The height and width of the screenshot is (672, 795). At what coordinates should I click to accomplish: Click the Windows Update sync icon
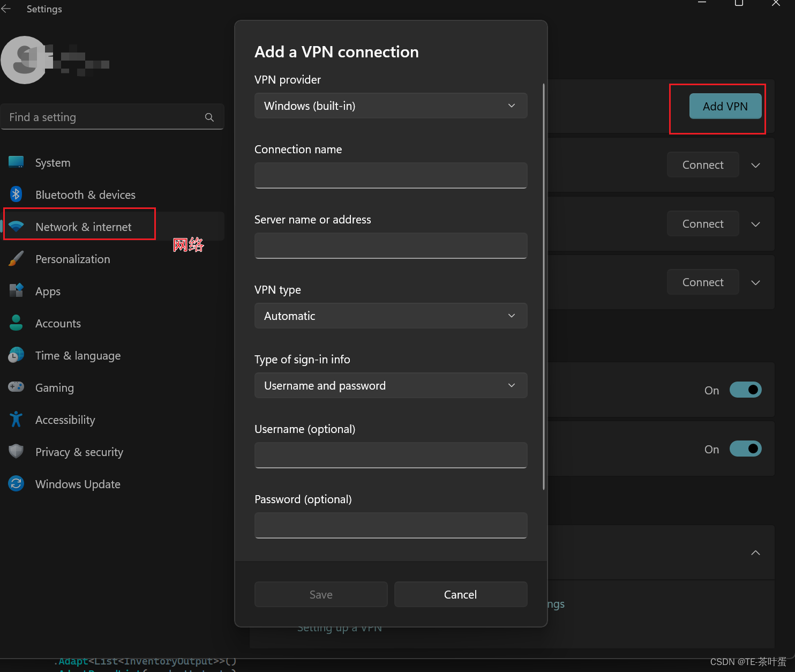click(16, 484)
